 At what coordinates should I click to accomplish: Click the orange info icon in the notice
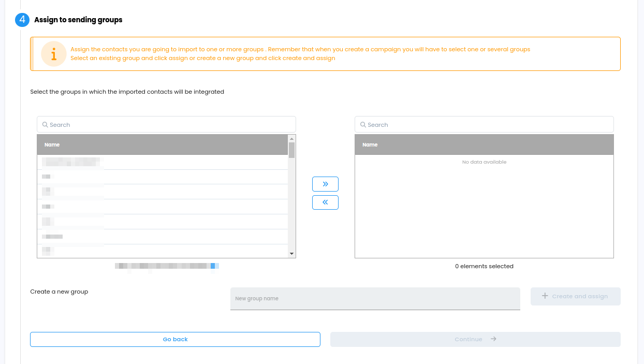(x=53, y=54)
